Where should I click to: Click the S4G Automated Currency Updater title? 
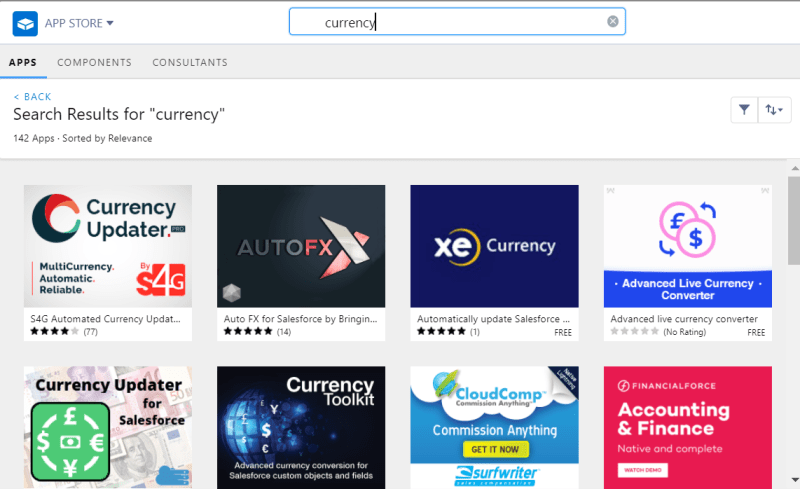tap(105, 318)
